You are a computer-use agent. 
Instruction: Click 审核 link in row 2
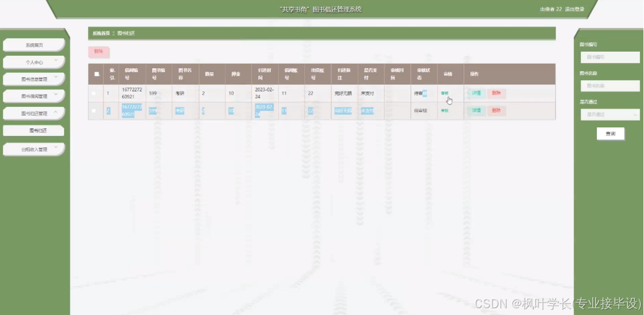(x=445, y=111)
